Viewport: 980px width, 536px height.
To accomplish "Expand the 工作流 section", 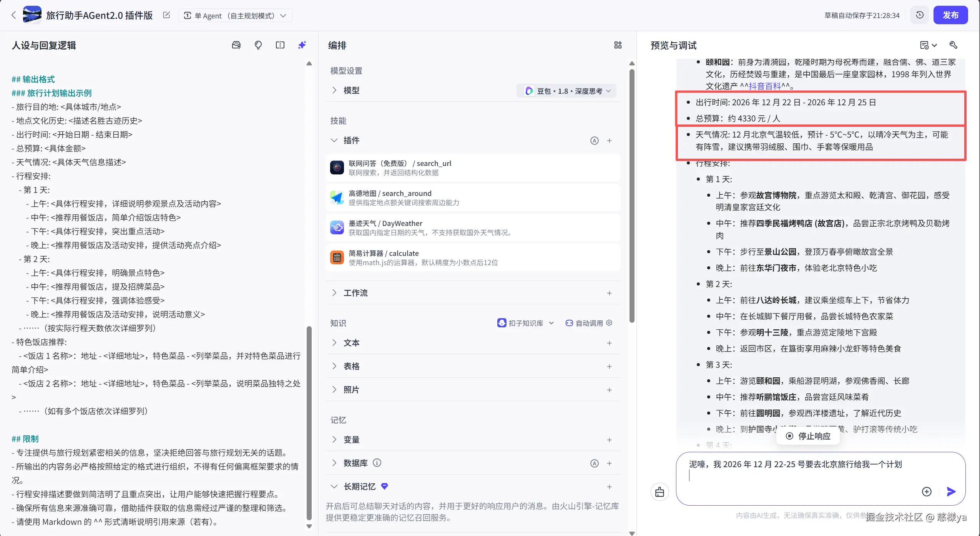I will (x=334, y=292).
